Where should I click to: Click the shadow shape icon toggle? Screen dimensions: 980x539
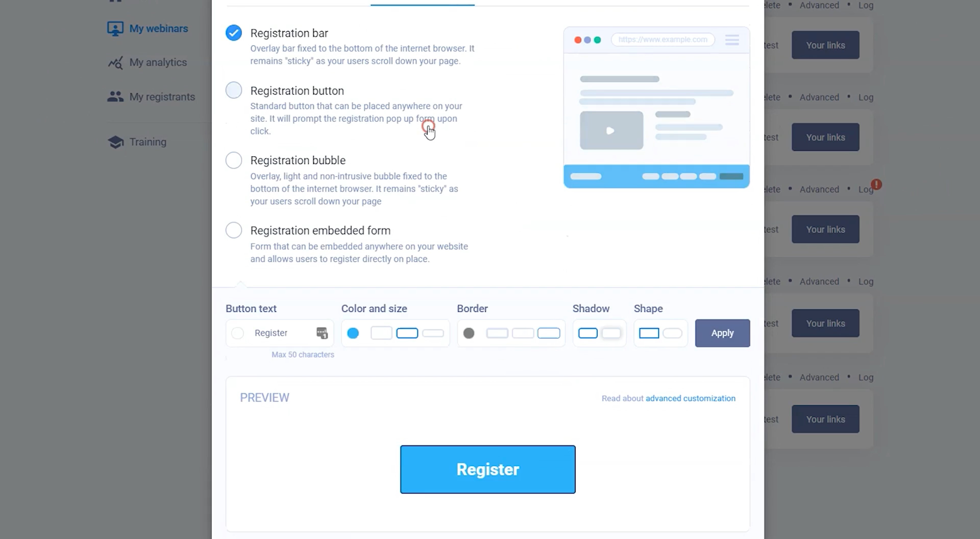click(x=612, y=332)
